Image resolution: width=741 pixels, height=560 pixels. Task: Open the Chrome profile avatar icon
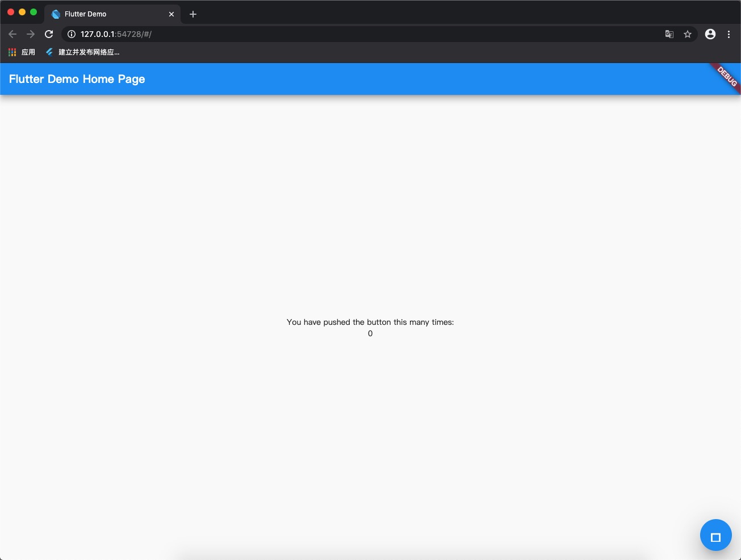pyautogui.click(x=710, y=34)
